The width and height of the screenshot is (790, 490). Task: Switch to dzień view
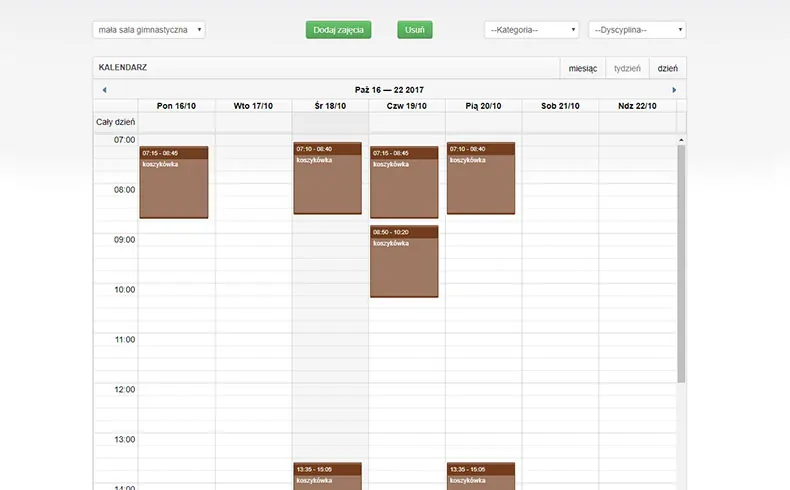667,68
